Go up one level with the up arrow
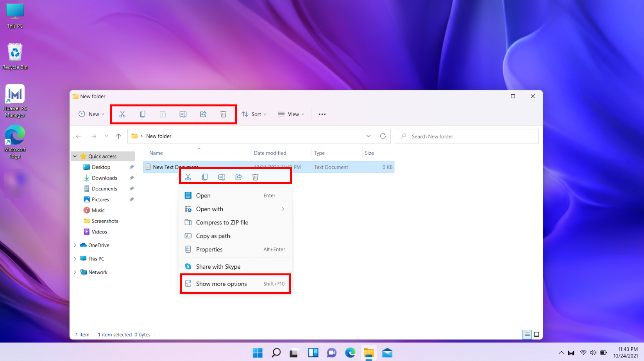The height and width of the screenshot is (361, 644). [119, 136]
